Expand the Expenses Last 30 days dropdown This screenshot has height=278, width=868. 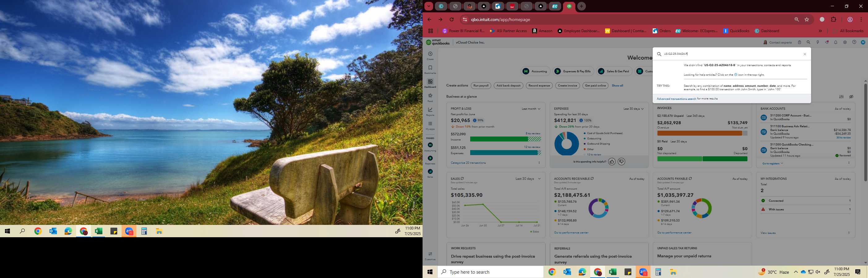(633, 109)
